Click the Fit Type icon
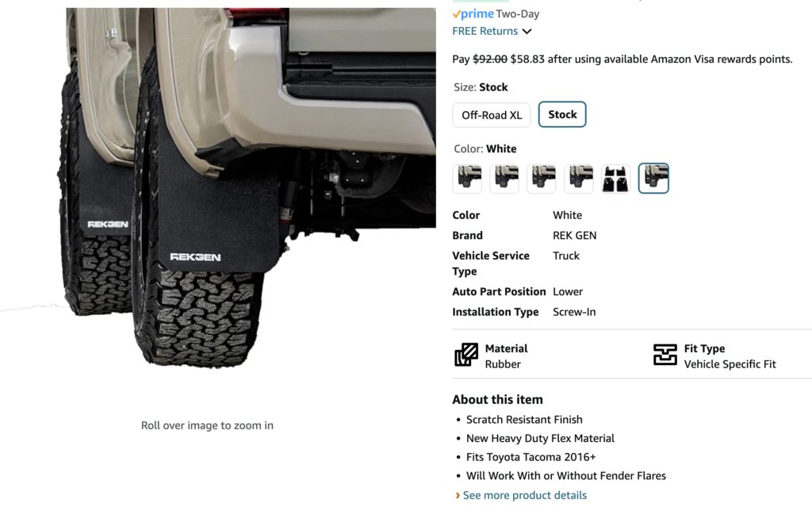The width and height of the screenshot is (812, 515). coord(665,355)
